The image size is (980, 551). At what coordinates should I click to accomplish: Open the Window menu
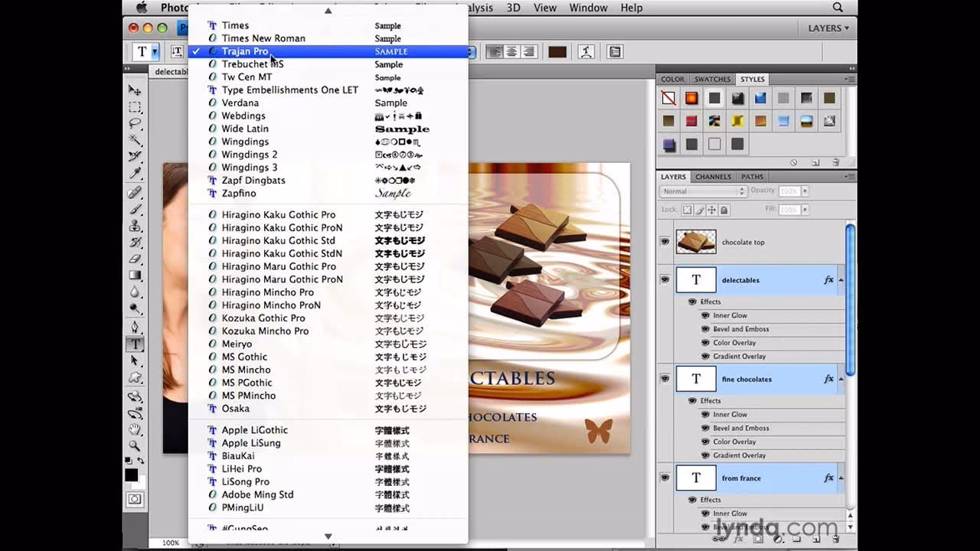(x=588, y=8)
